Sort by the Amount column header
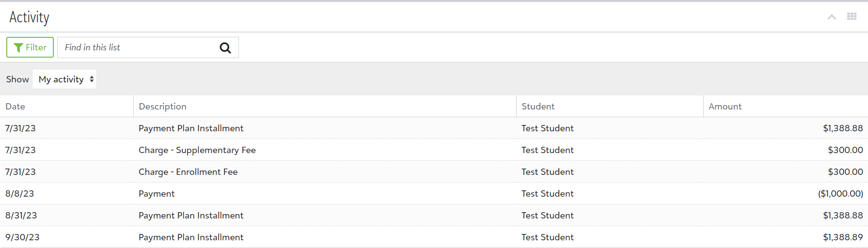The width and height of the screenshot is (868, 248). point(725,107)
